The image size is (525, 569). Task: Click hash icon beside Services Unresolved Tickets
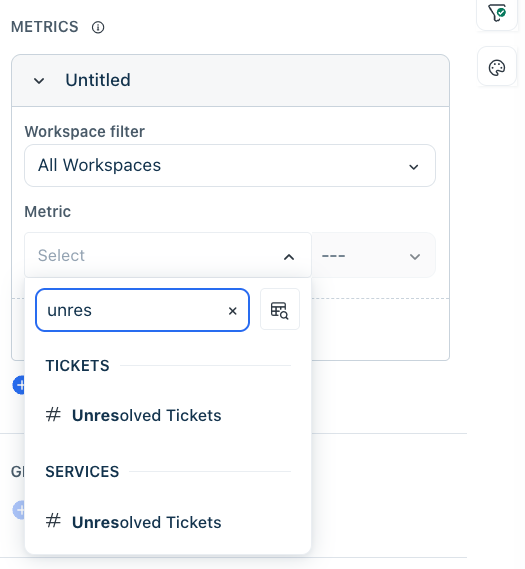53,521
